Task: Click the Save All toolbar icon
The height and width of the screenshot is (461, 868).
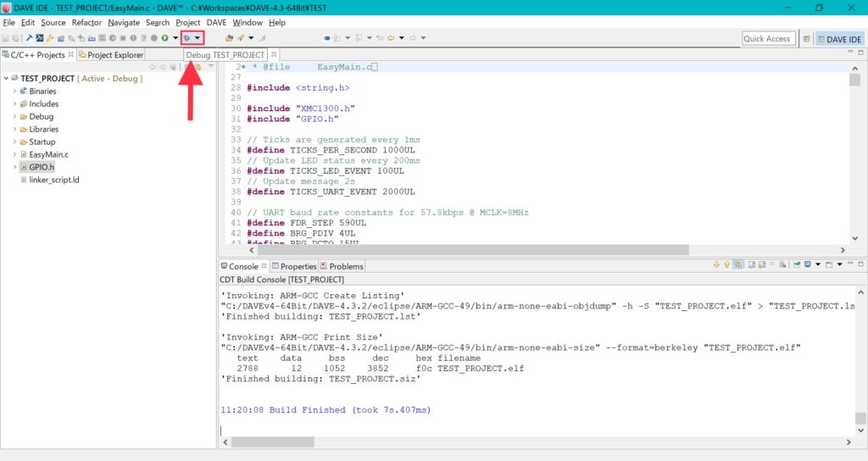Action: pos(15,38)
